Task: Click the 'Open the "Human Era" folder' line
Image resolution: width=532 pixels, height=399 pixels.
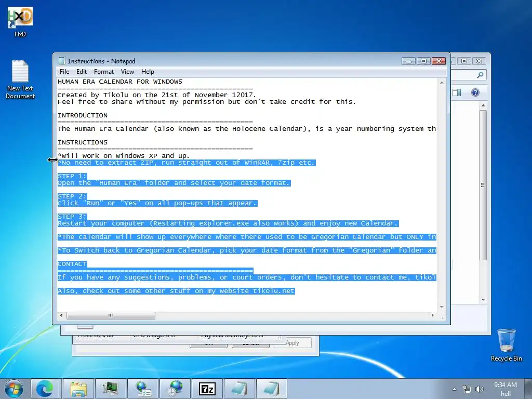Action: [174, 183]
